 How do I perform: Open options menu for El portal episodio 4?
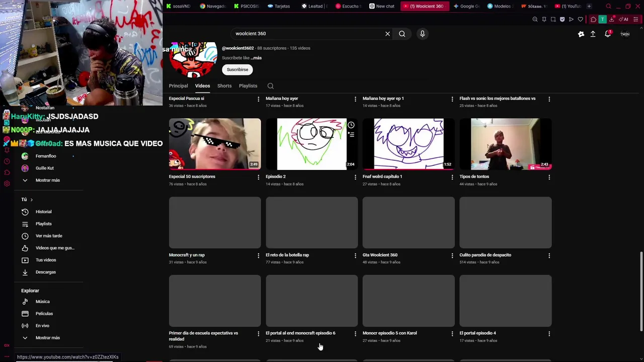click(549, 333)
